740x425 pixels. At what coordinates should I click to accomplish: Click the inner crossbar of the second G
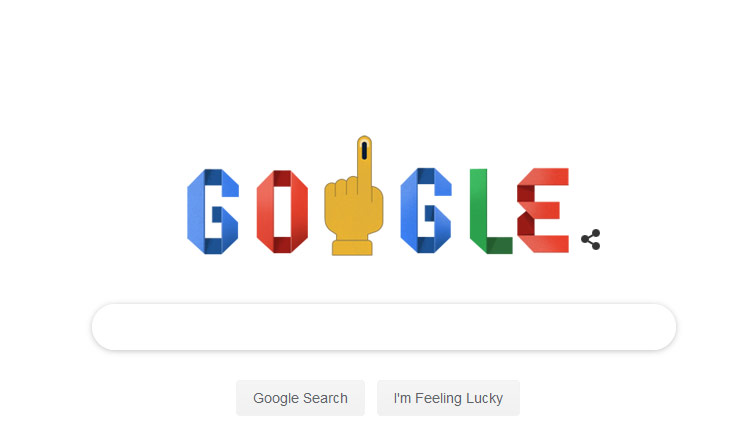430,213
